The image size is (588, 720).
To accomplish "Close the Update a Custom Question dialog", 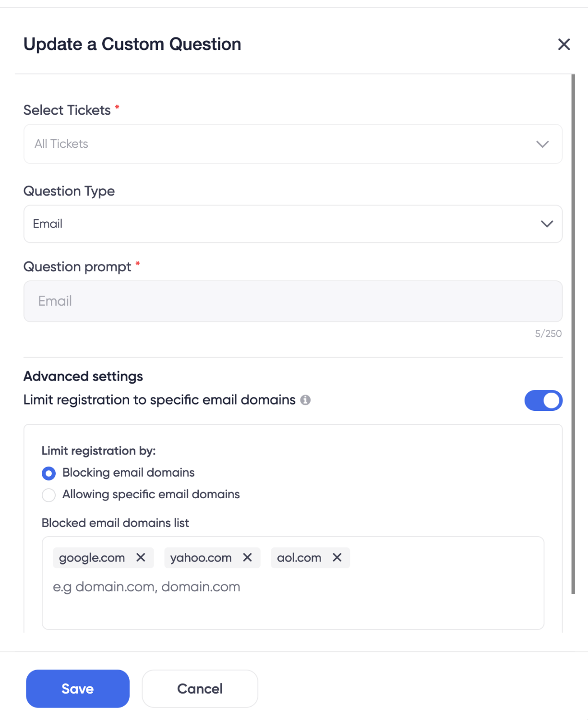I will [564, 45].
